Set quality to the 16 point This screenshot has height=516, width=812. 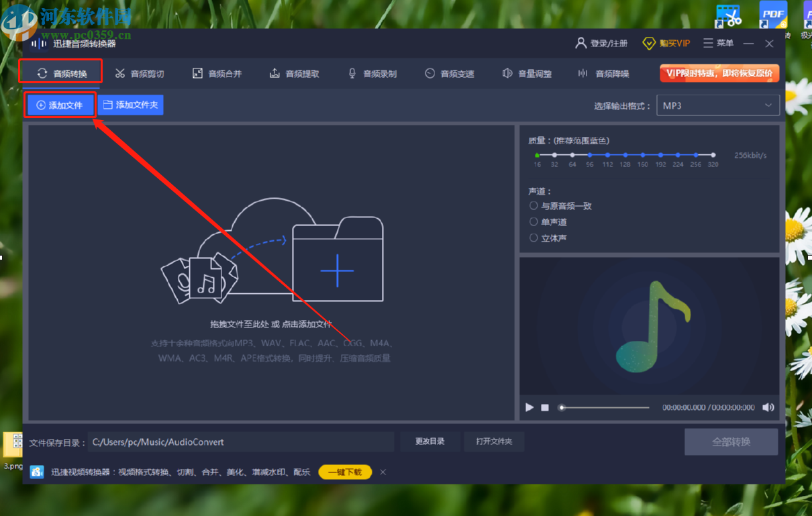pos(538,155)
